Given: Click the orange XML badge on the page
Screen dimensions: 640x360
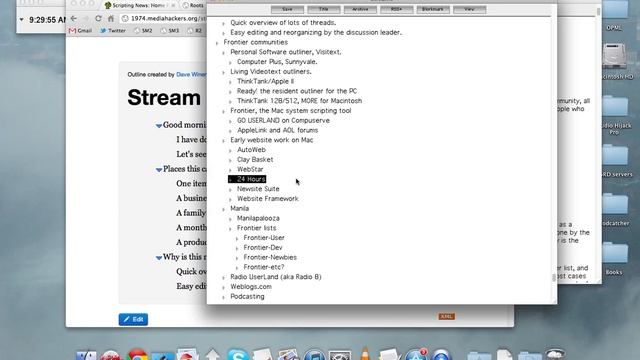Looking at the screenshot, I should [x=447, y=316].
